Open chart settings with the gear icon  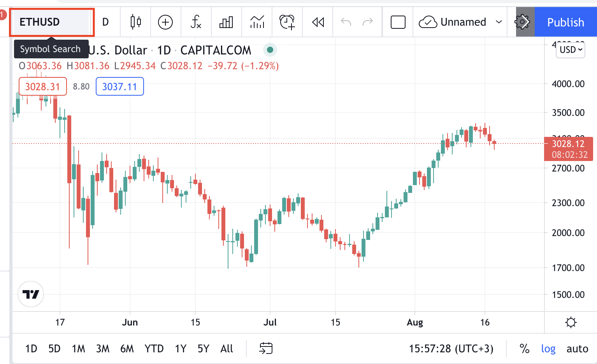click(523, 22)
